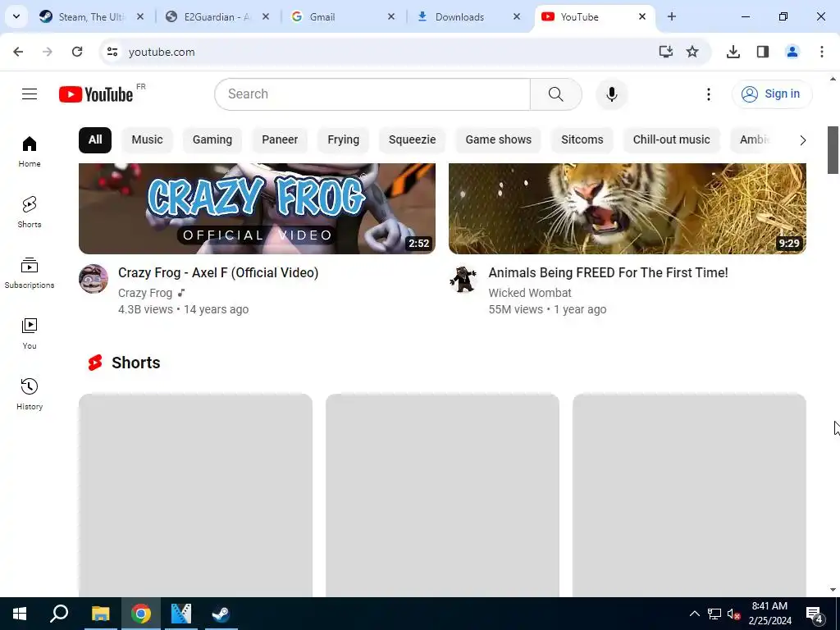This screenshot has width=840, height=630.
Task: Show hidden tray icons chevron
Action: click(x=694, y=614)
